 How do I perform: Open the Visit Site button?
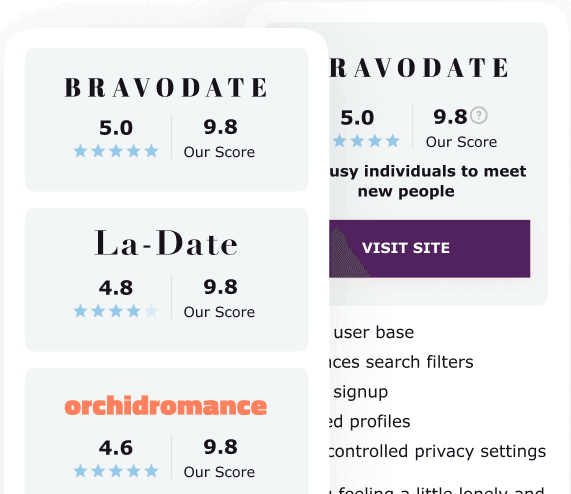(430, 249)
